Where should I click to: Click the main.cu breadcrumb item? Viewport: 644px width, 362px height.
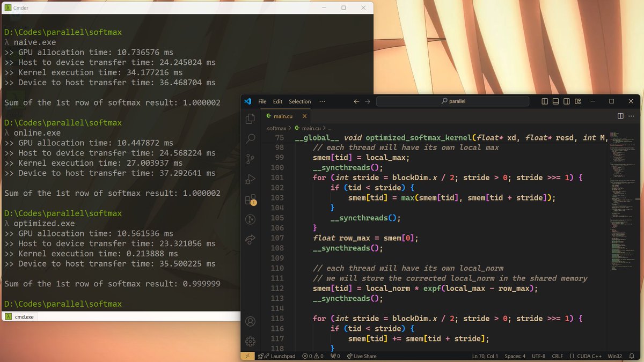coord(308,128)
